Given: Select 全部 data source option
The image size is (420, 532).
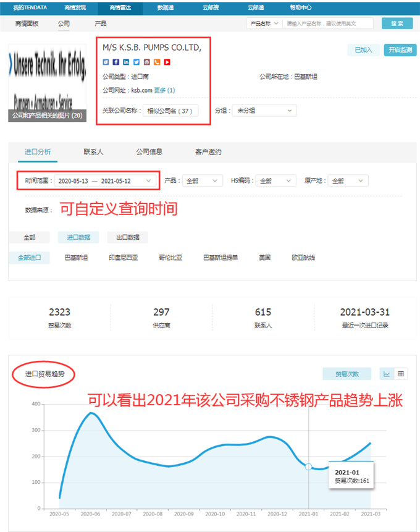Looking at the screenshot, I should point(29,237).
